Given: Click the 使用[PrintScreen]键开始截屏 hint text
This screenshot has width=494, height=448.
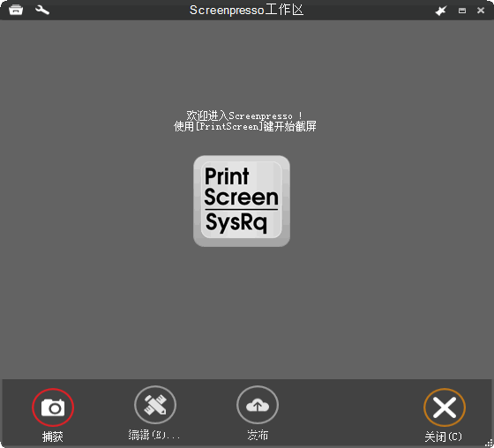Looking at the screenshot, I should pos(245,126).
